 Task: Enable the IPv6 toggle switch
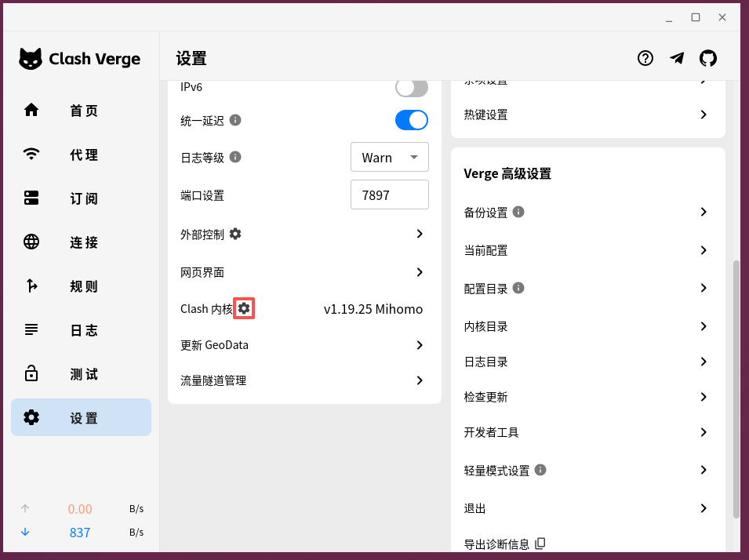pos(411,87)
